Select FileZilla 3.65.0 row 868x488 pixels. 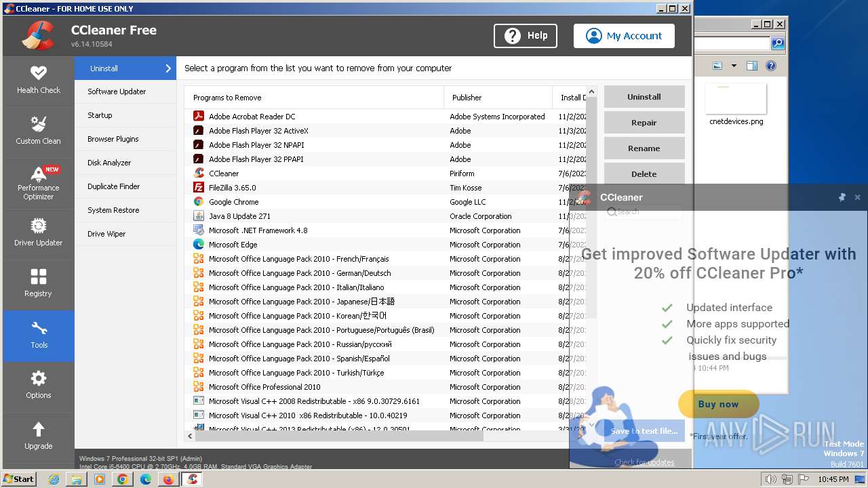[387, 188]
